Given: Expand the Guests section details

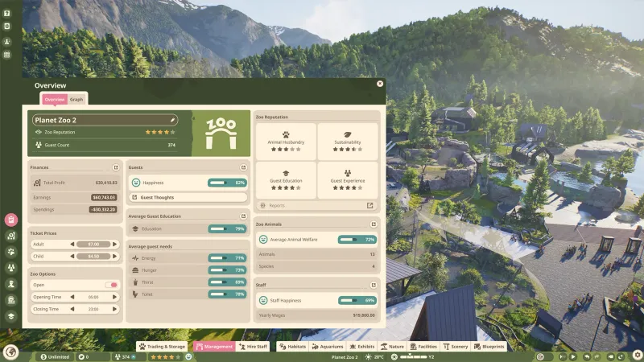Looking at the screenshot, I should coord(243,167).
